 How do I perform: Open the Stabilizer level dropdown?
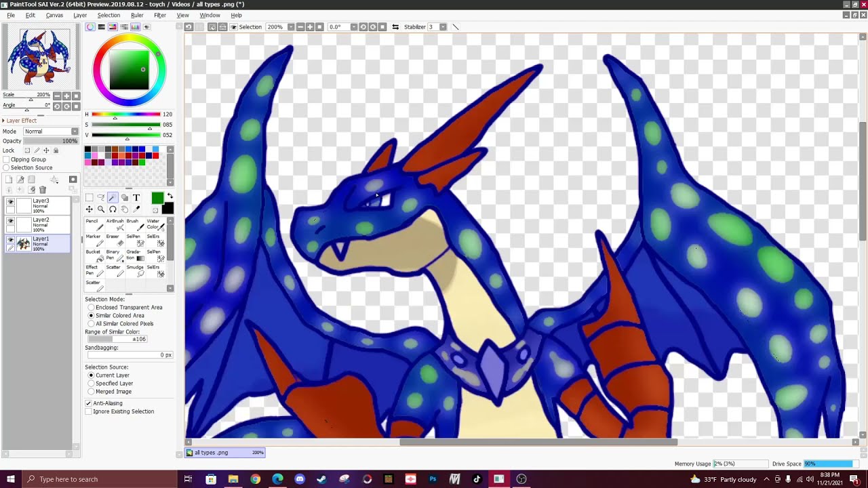443,26
